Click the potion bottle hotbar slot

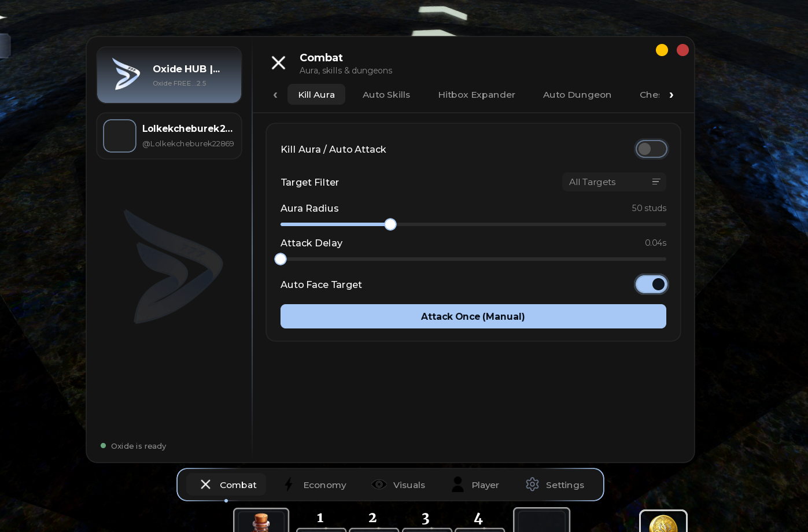coord(261,521)
